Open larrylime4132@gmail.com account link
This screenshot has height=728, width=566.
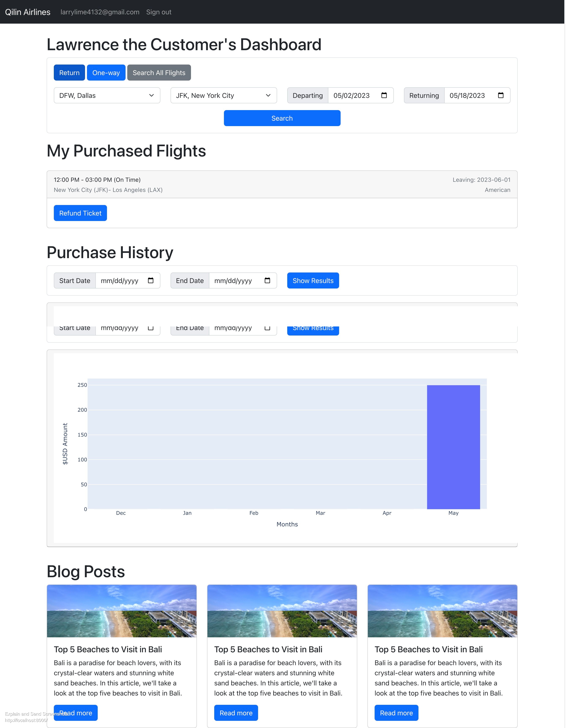100,12
